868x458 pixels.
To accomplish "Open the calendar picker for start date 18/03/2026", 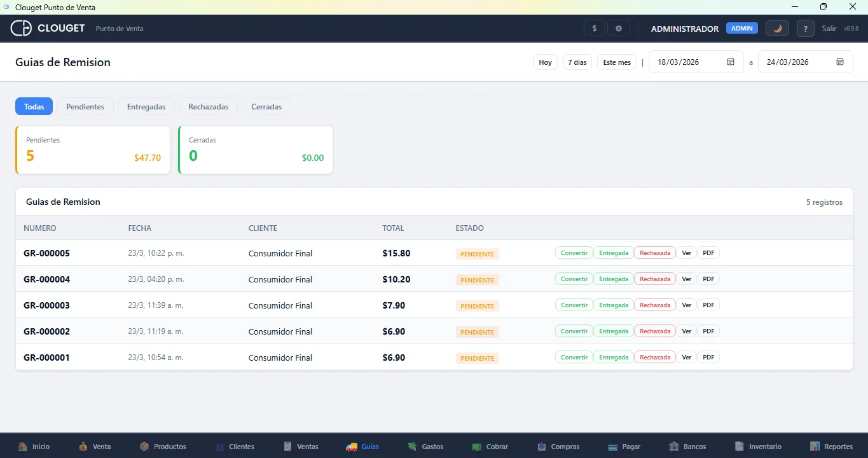I will point(731,62).
